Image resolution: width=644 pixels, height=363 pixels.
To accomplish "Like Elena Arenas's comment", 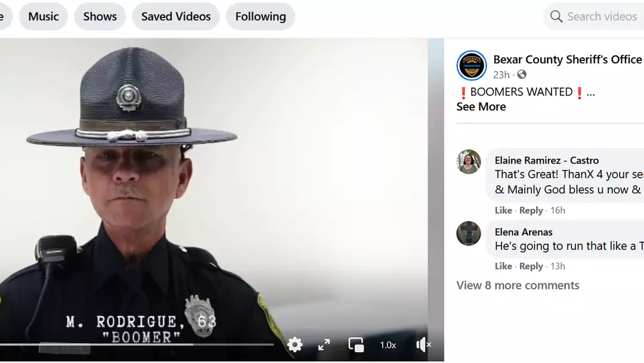I will coord(503,266).
